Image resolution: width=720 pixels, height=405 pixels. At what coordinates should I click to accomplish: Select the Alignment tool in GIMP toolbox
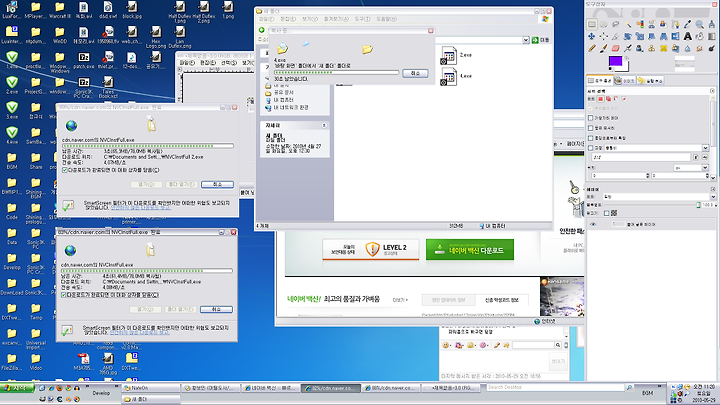pos(604,36)
